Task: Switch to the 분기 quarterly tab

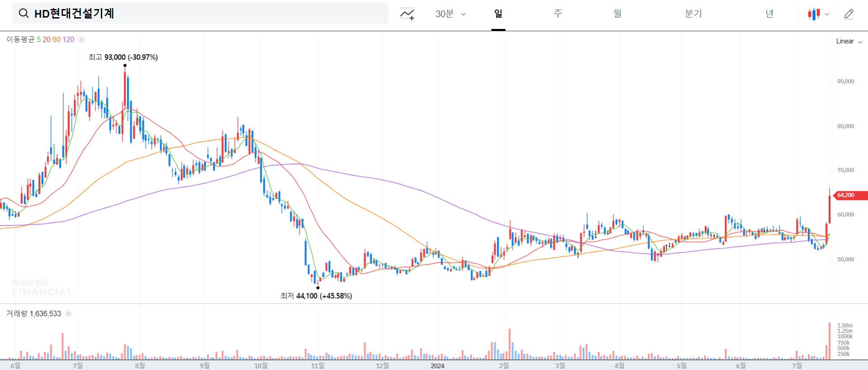Action: click(693, 14)
